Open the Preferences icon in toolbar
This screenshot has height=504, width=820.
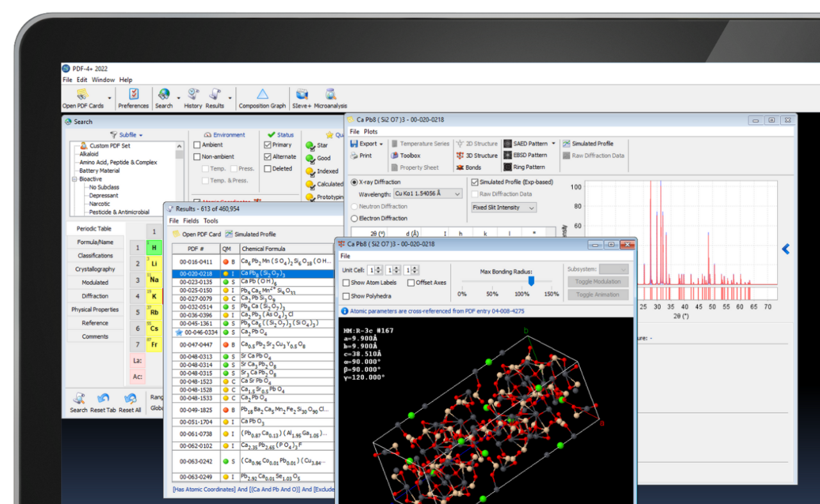point(133,99)
